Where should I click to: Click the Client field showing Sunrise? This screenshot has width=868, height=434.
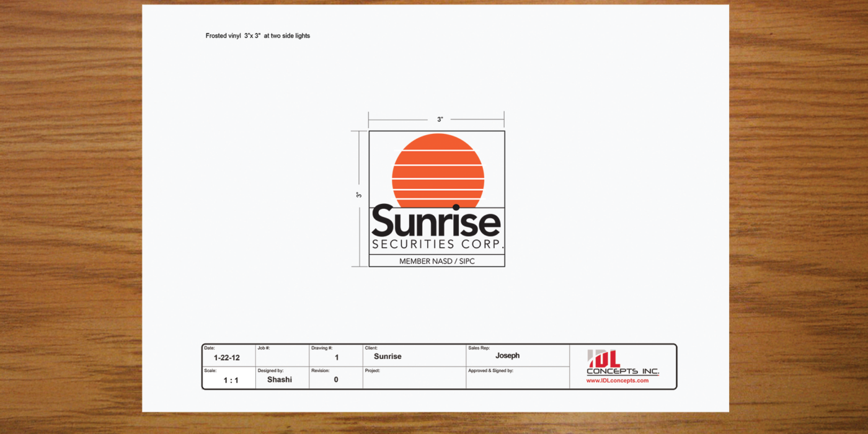(x=387, y=356)
